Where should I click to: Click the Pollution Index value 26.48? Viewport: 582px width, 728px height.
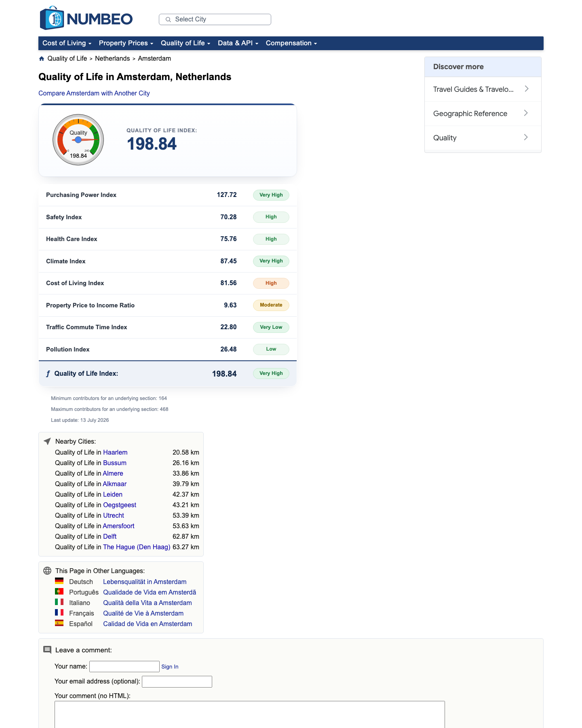coord(228,349)
